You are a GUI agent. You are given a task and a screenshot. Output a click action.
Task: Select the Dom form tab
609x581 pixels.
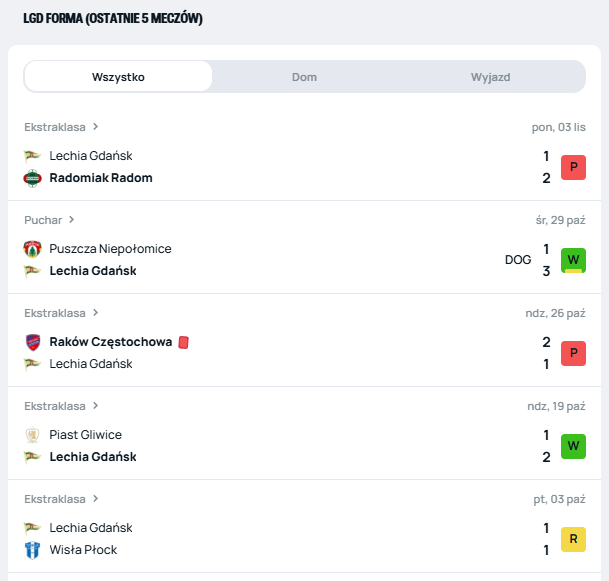tap(304, 77)
